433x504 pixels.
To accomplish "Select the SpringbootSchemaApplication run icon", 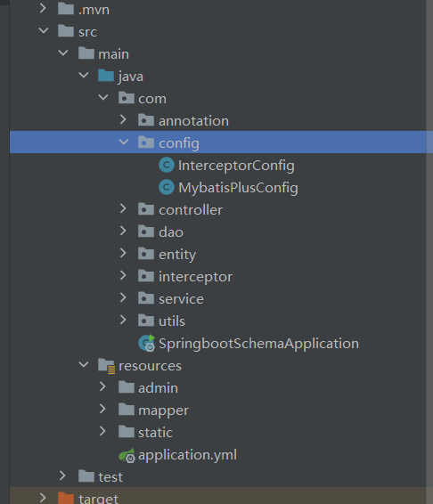I will coord(147,344).
